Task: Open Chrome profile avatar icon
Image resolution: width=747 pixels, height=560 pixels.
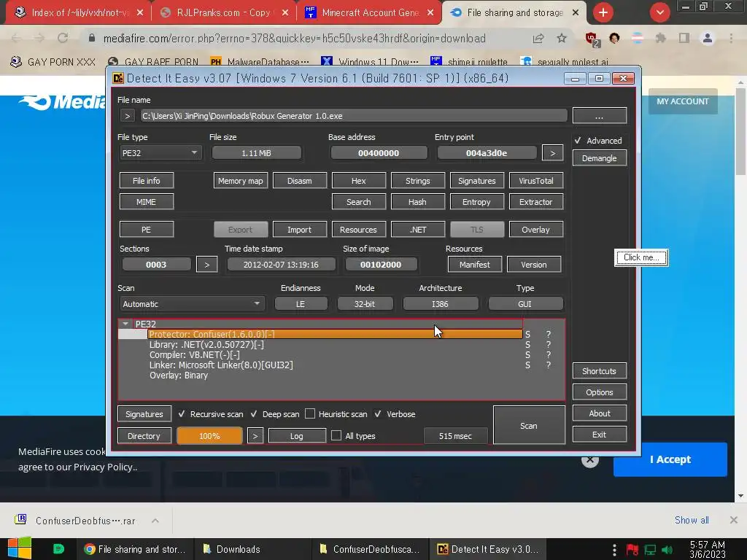Action: pos(708,39)
